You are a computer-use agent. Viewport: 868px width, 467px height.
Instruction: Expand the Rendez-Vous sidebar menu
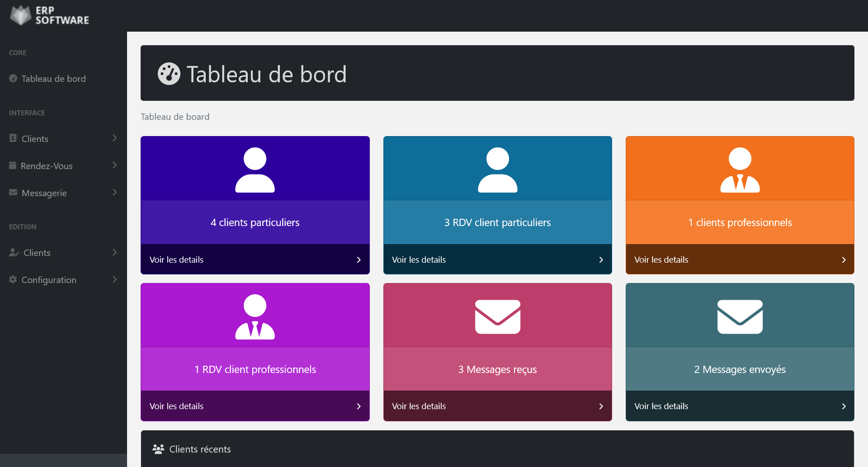coord(63,166)
